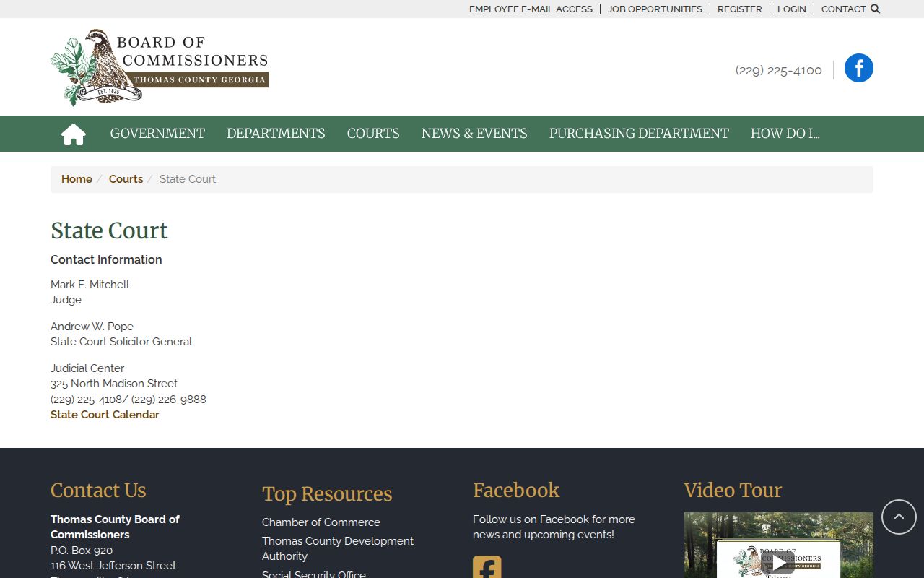
Task: Click the Board of Commissioners logo
Action: pos(160,67)
